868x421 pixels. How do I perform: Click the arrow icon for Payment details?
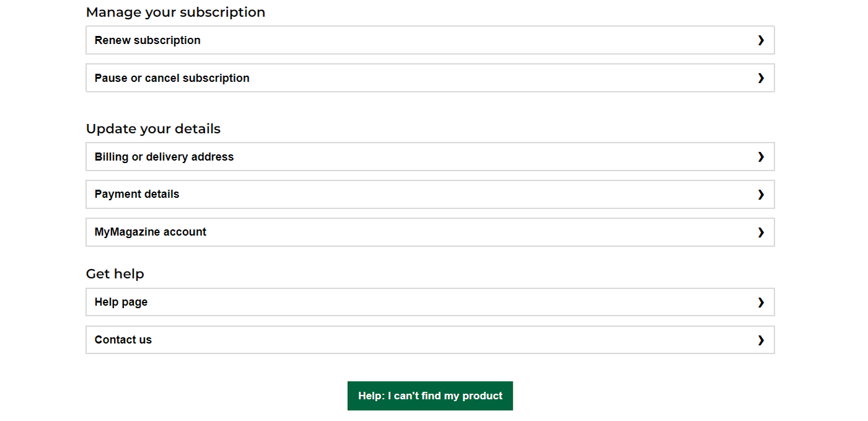pos(761,195)
